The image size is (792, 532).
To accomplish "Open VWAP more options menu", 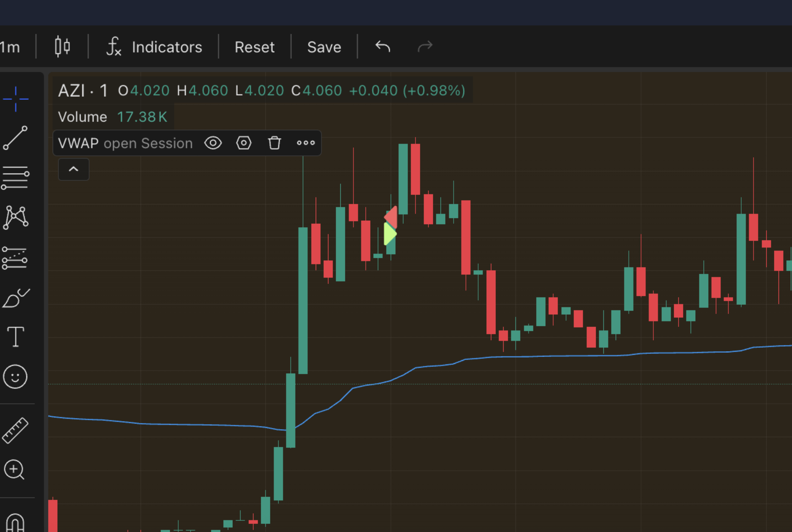I will [306, 143].
